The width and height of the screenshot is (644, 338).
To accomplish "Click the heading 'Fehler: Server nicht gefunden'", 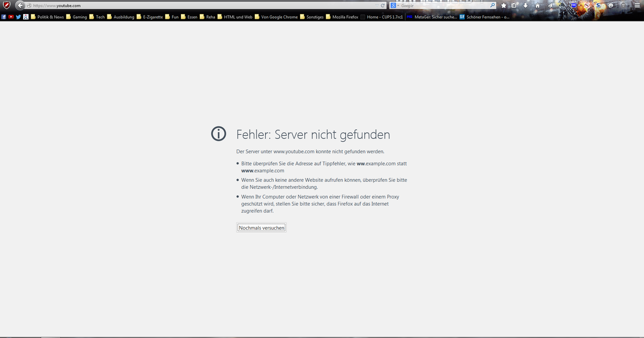I will (x=313, y=134).
